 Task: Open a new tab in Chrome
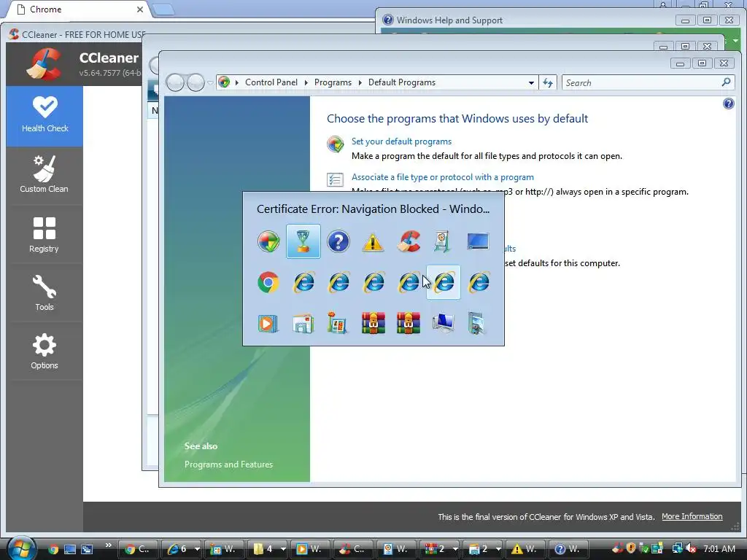click(x=163, y=9)
